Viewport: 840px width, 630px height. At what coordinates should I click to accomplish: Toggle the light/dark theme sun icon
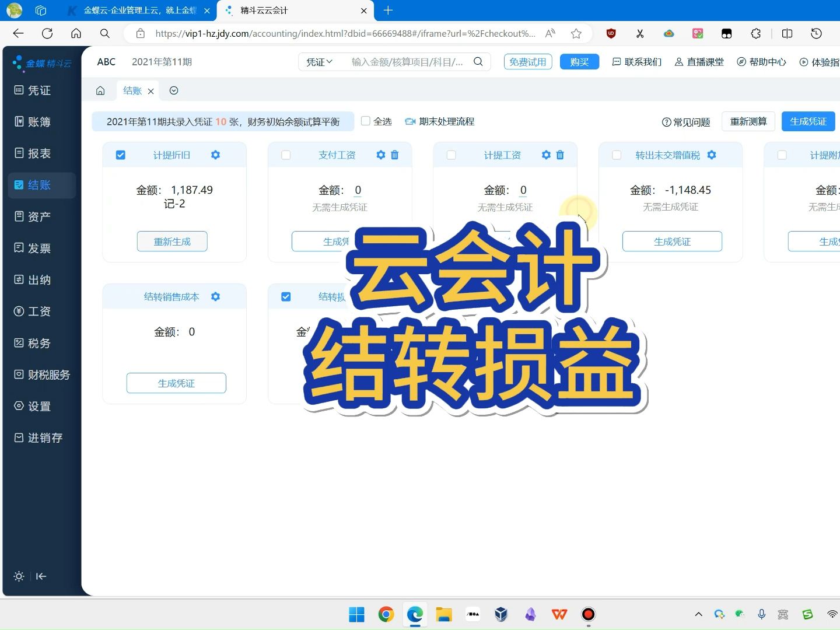pyautogui.click(x=19, y=576)
